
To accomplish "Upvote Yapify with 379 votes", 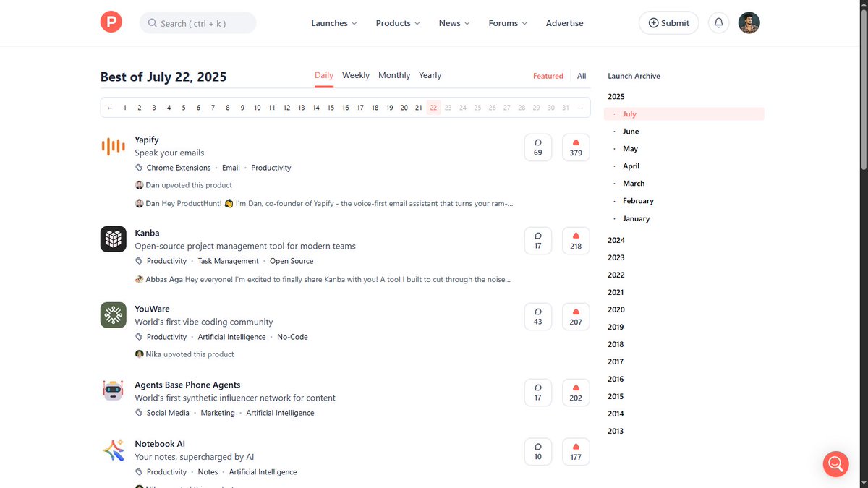I will 576,147.
